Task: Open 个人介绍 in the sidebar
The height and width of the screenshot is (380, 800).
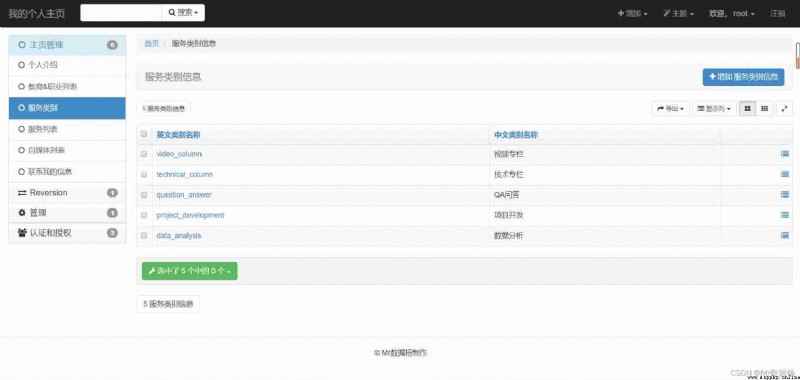Action: click(x=67, y=65)
